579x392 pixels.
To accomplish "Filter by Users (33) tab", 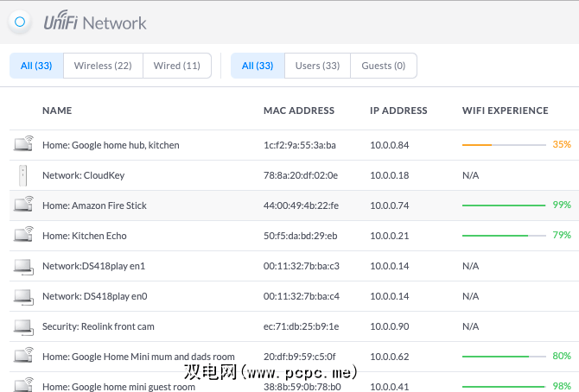I will tap(317, 66).
